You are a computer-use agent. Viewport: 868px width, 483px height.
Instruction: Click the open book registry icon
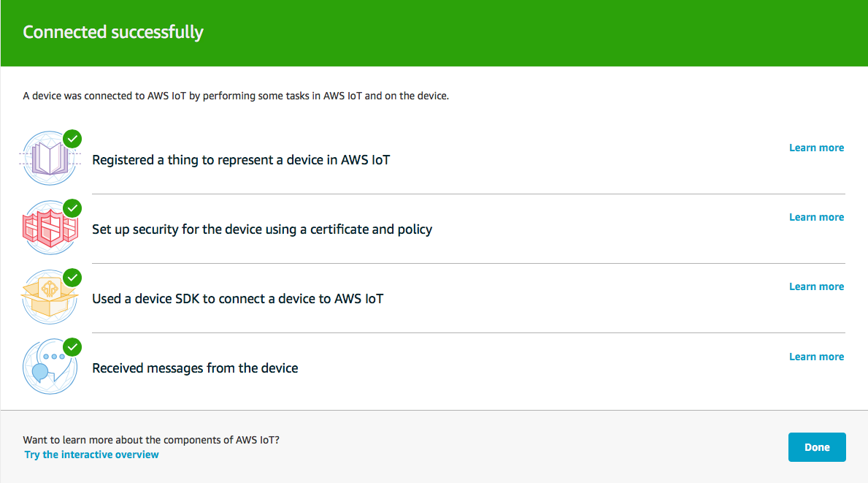50,159
